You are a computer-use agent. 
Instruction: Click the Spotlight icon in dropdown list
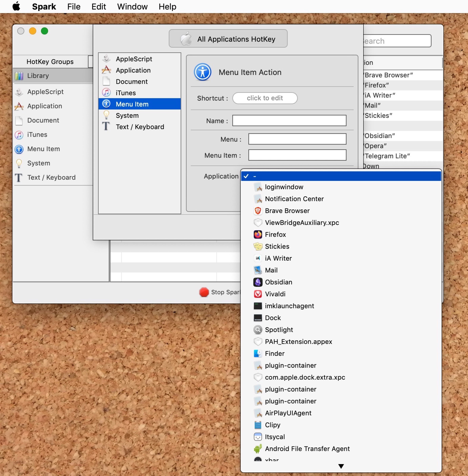(x=258, y=330)
